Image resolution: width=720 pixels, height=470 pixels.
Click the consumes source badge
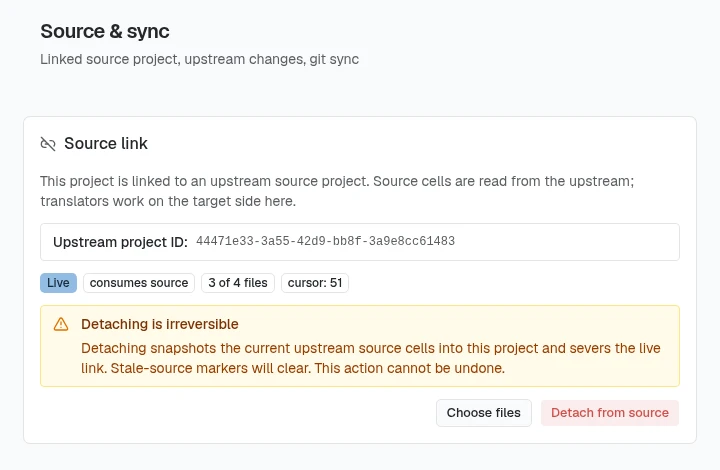click(139, 283)
